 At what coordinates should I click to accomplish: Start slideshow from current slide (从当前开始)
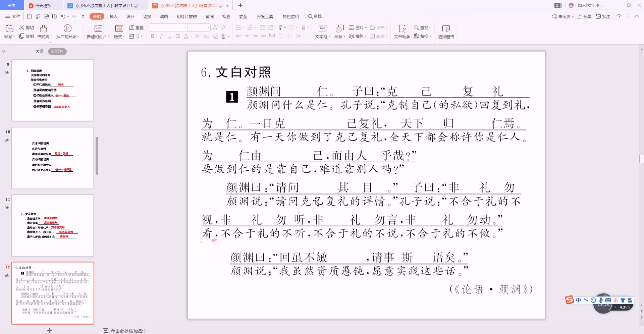coord(67,32)
